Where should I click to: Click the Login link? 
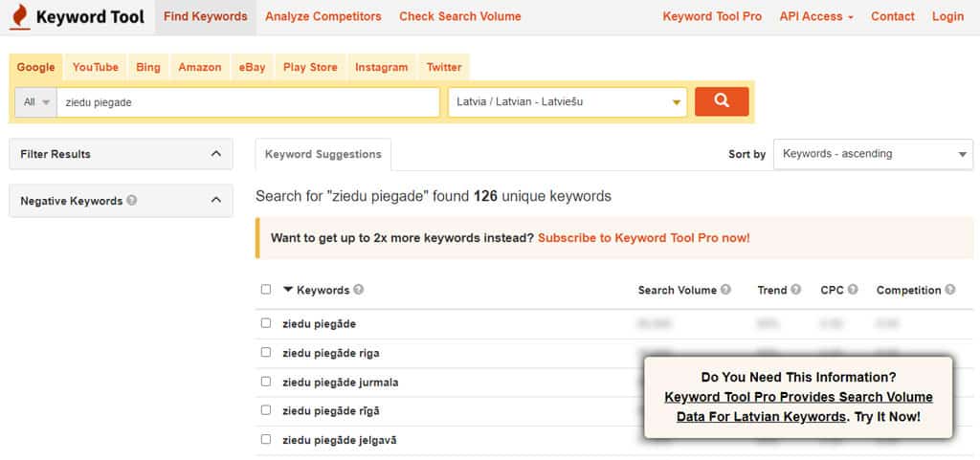click(948, 17)
